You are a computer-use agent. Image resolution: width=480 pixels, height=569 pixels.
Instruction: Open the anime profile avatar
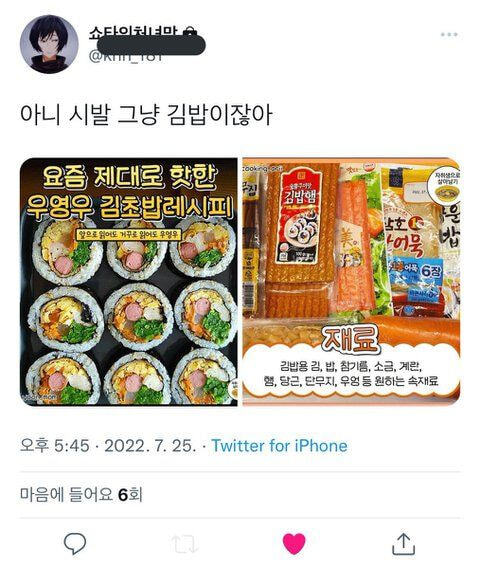tap(49, 44)
